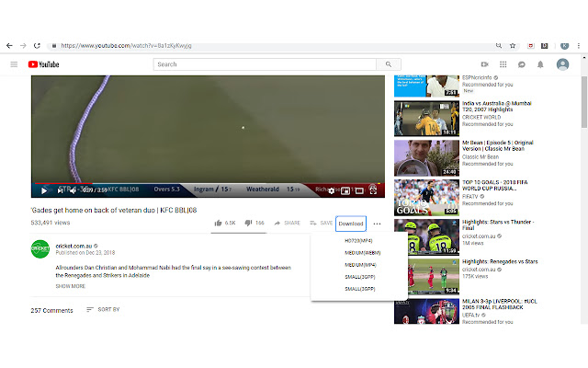Image resolution: width=588 pixels, height=368 pixels.
Task: Open the create video camera icon
Action: coord(484,64)
